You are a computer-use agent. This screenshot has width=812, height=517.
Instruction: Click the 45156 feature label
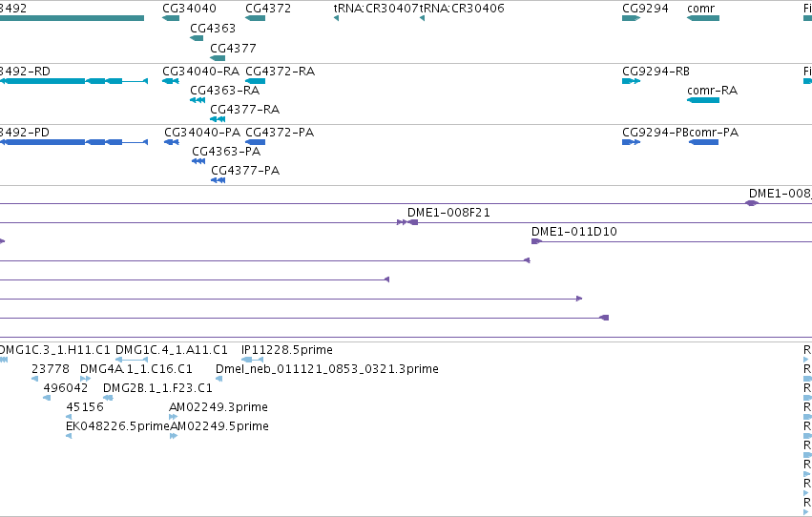(x=85, y=406)
